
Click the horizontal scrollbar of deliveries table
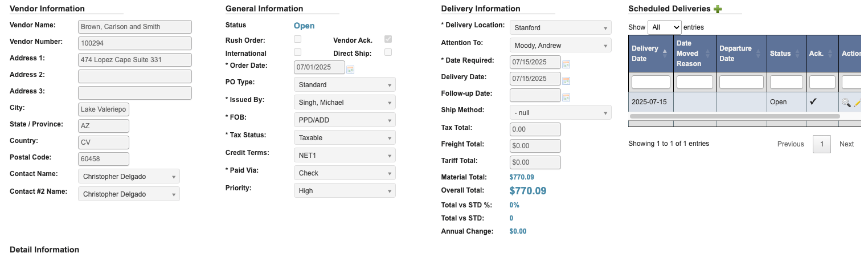(735, 116)
